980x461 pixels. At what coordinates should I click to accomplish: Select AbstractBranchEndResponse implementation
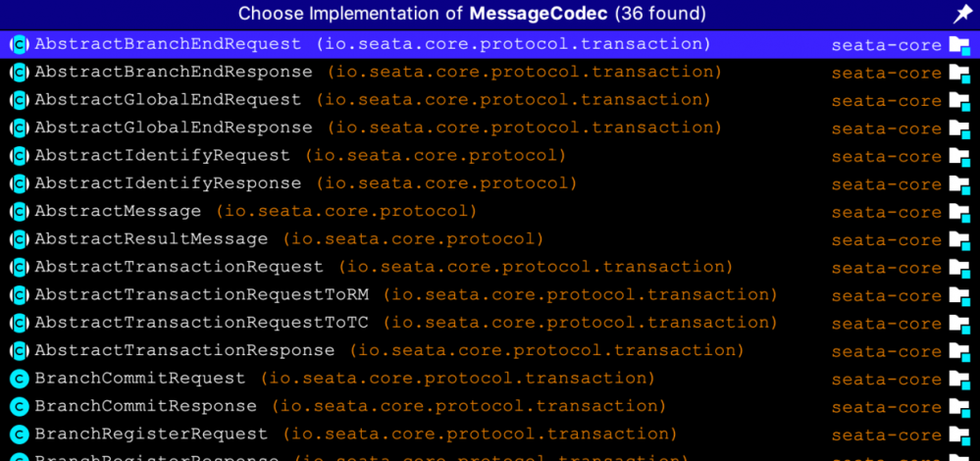tap(173, 72)
